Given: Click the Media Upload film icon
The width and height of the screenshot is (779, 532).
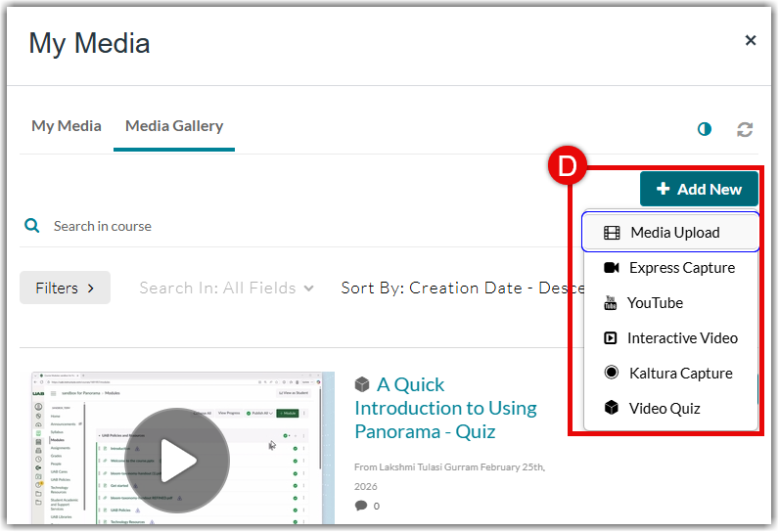Looking at the screenshot, I should (612, 233).
